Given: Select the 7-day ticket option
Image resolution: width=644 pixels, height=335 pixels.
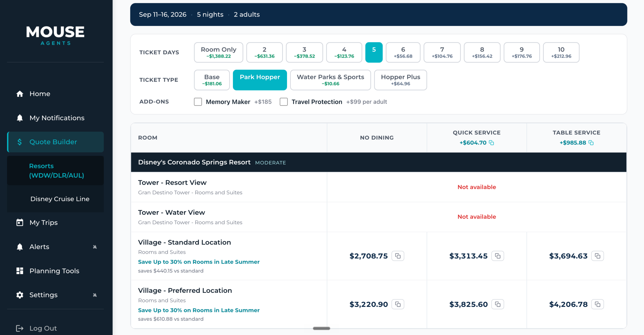Looking at the screenshot, I should click(442, 52).
